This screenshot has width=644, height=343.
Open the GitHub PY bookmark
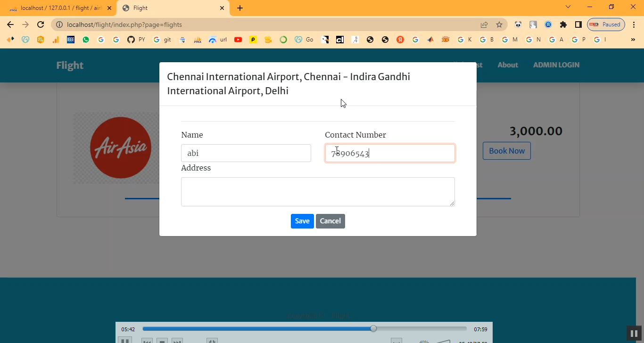(x=136, y=40)
